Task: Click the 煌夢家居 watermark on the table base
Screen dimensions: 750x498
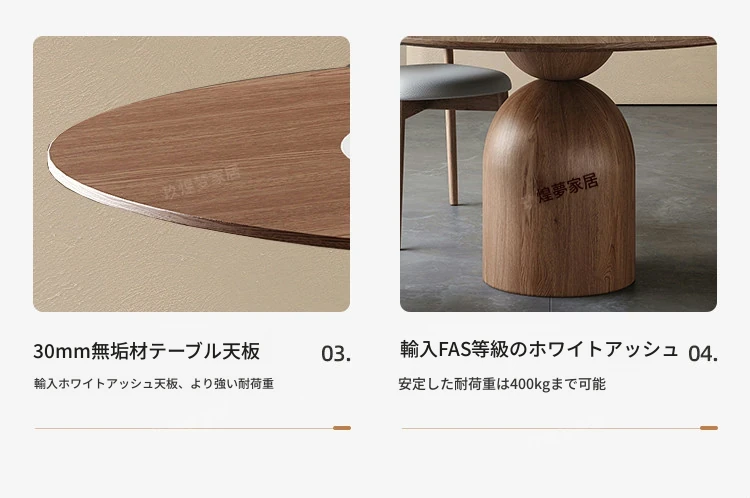Action: tap(567, 188)
